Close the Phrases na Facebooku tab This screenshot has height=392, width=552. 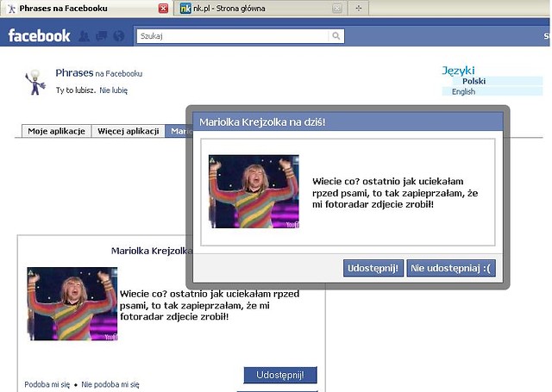[x=163, y=9]
